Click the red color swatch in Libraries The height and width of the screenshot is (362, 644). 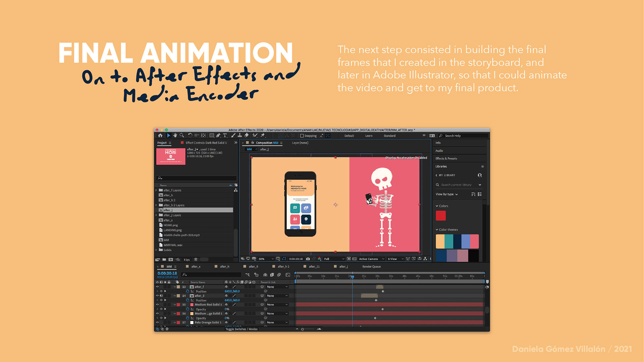tap(441, 216)
